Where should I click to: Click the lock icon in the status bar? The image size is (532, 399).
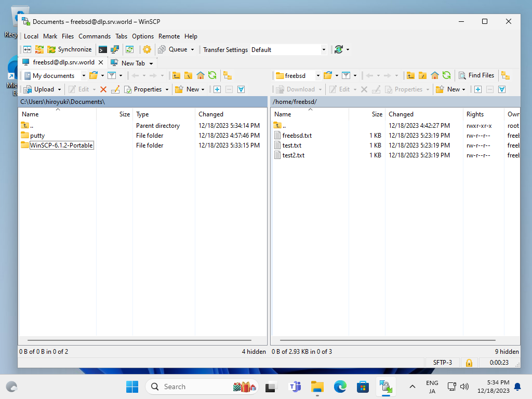(469, 363)
